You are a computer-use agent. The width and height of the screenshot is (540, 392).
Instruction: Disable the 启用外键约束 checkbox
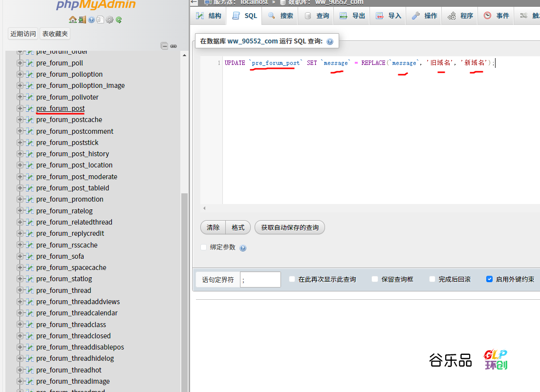click(x=489, y=279)
